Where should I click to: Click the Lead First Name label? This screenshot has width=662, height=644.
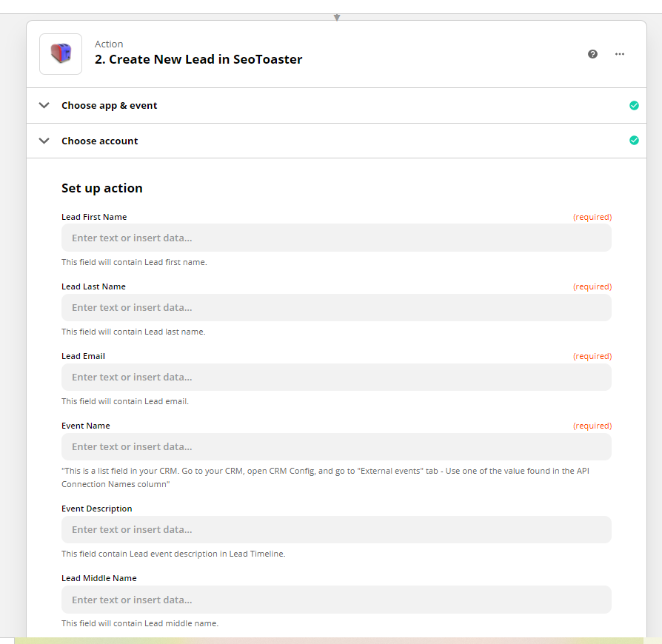(94, 217)
